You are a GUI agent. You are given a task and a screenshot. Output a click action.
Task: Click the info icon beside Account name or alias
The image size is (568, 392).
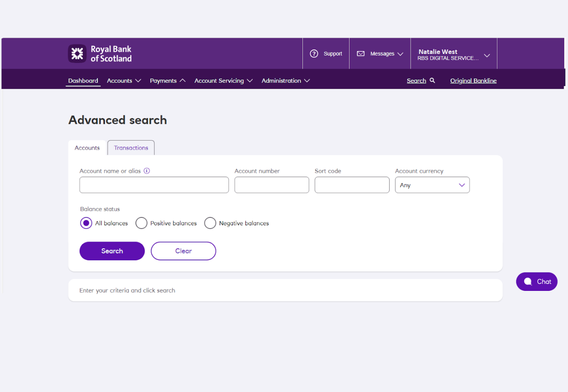146,171
